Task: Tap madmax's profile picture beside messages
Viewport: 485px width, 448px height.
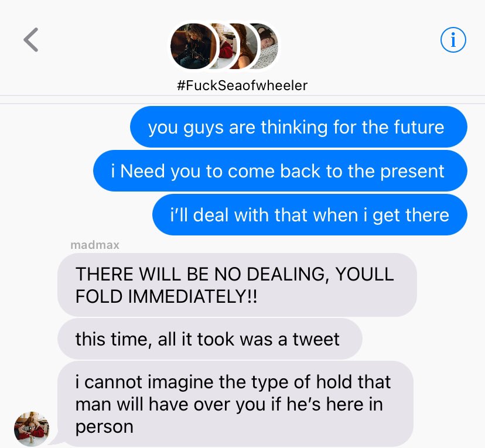Action: coord(32,429)
